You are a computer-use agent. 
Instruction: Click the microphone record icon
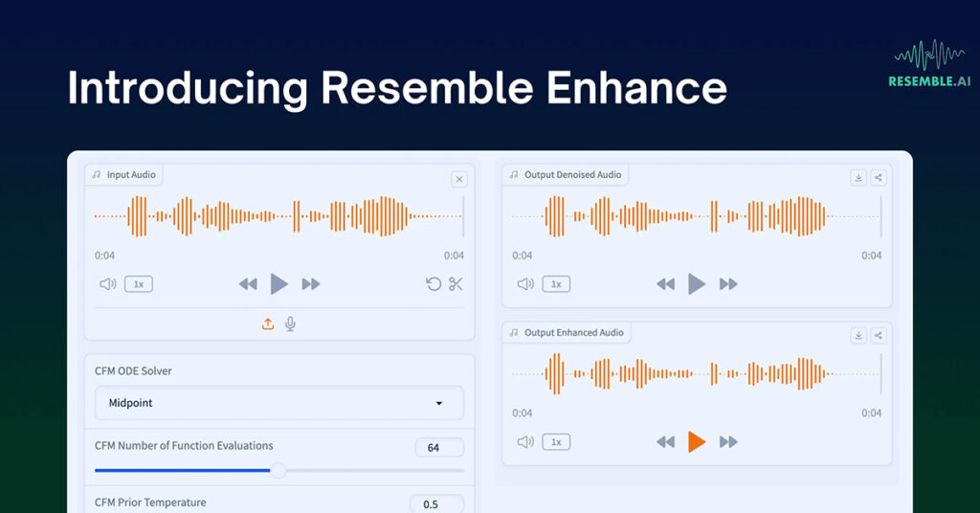pyautogui.click(x=290, y=324)
